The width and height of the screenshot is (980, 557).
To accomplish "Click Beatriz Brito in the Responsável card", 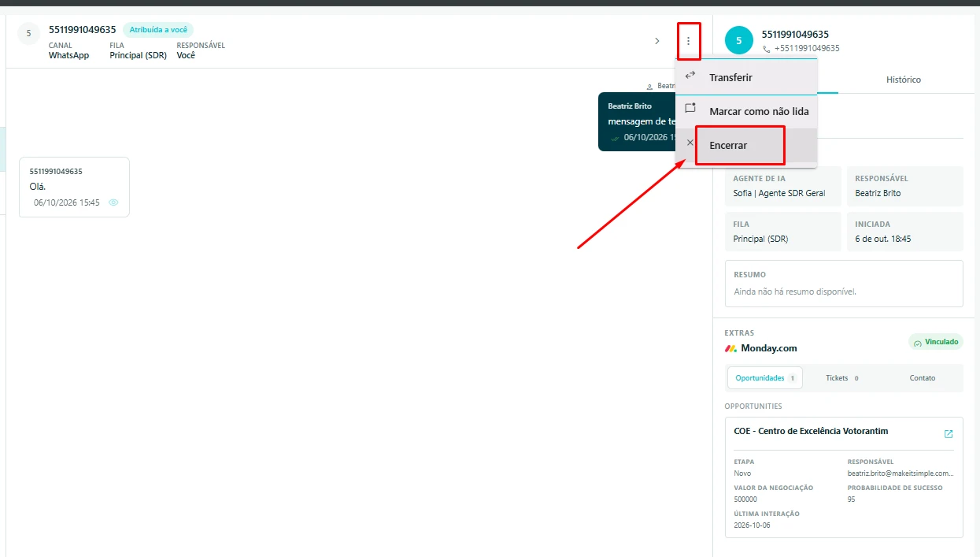I will [878, 193].
